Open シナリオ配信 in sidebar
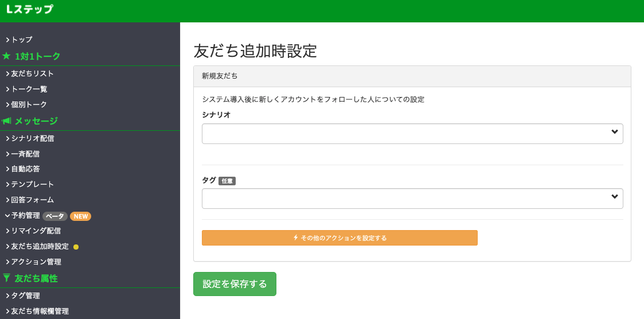The height and width of the screenshot is (319, 644). (30, 138)
